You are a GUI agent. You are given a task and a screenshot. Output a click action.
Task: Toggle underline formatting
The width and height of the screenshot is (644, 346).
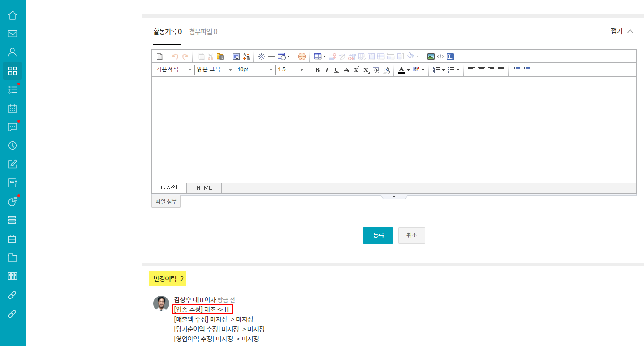tap(336, 70)
